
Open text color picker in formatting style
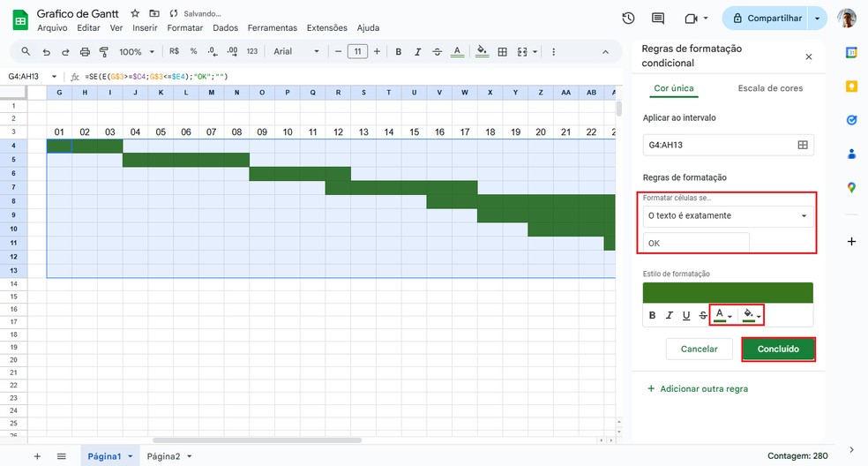point(723,315)
